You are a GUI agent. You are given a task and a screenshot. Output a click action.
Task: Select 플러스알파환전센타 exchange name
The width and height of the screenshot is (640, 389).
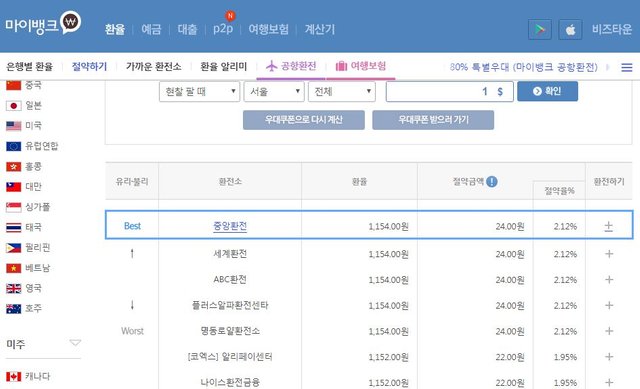click(x=230, y=305)
